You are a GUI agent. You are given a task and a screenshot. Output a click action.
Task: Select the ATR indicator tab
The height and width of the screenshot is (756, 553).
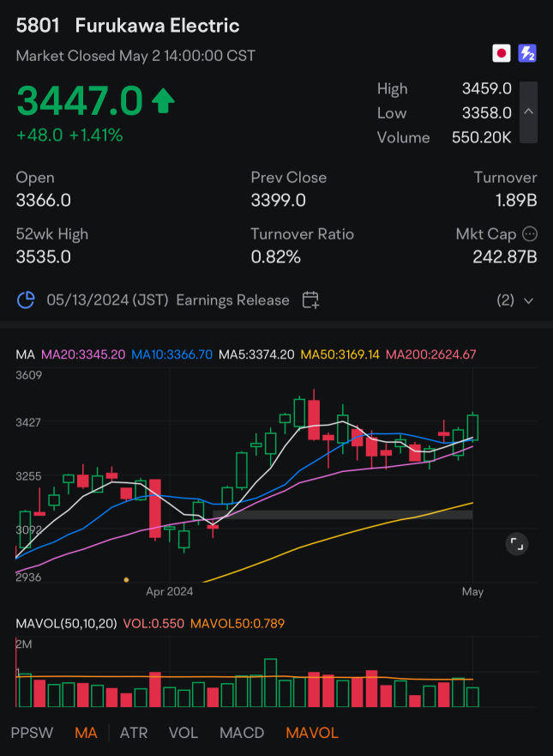(x=134, y=734)
